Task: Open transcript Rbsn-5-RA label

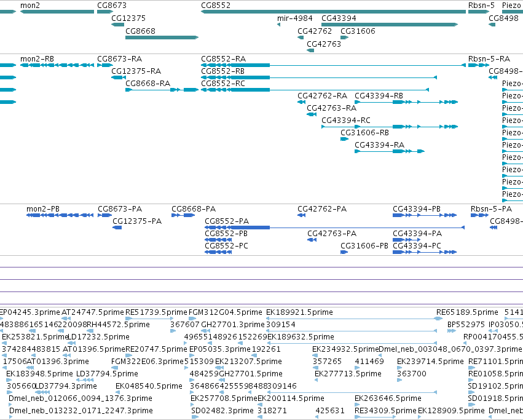Action: click(x=489, y=59)
